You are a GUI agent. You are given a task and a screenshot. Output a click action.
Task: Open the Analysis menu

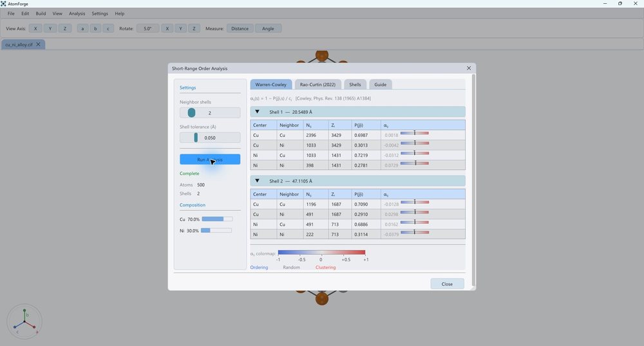pyautogui.click(x=77, y=14)
